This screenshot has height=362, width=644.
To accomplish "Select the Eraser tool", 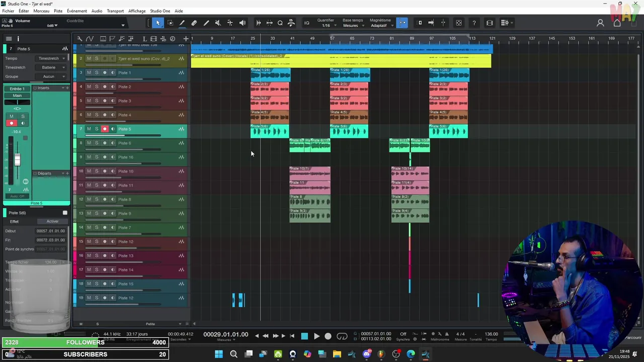I will 194,23.
